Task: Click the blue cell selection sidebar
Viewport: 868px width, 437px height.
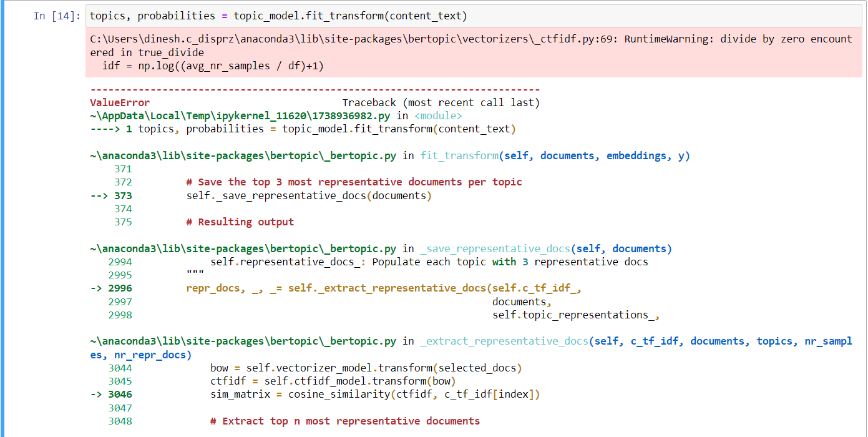Action: click(x=4, y=219)
